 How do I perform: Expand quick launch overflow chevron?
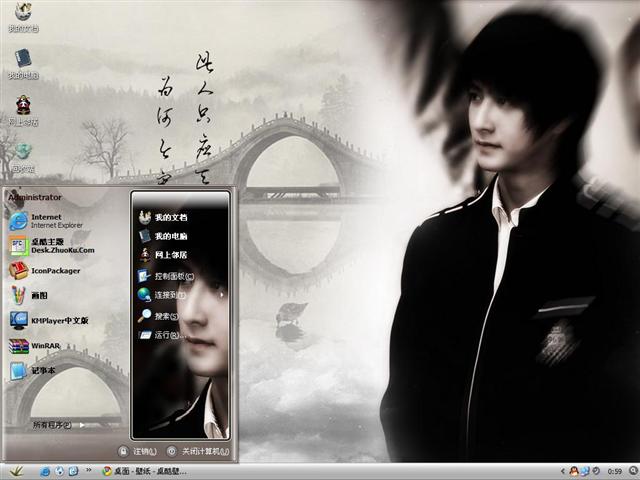(89, 470)
